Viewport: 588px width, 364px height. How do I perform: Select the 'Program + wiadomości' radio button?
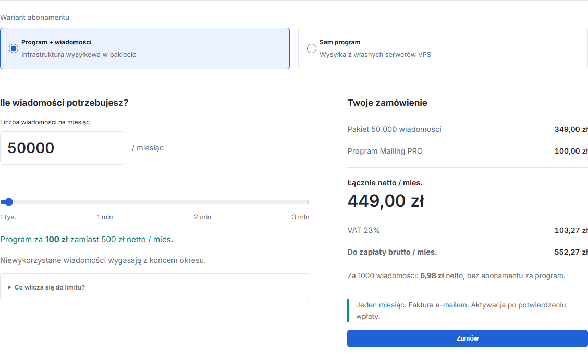[x=14, y=48]
